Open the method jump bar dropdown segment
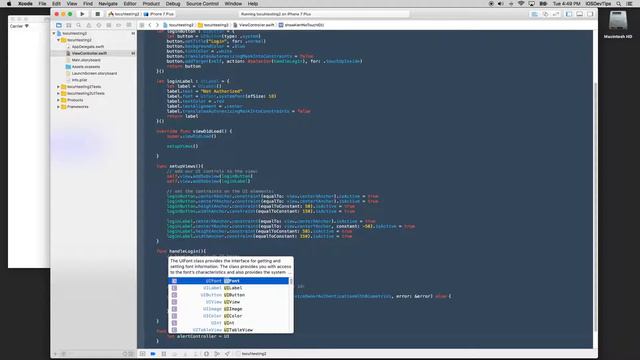Screen dimensions: 640x360 coord(302,25)
